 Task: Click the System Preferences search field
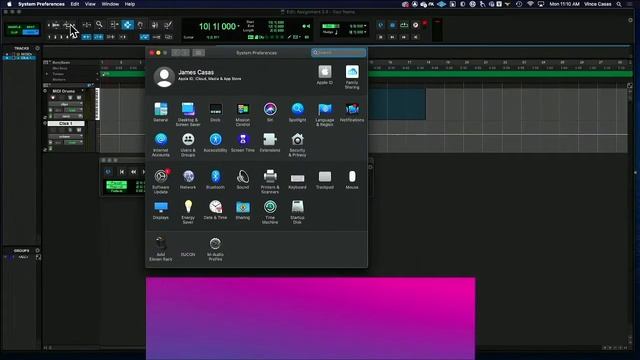pos(338,52)
